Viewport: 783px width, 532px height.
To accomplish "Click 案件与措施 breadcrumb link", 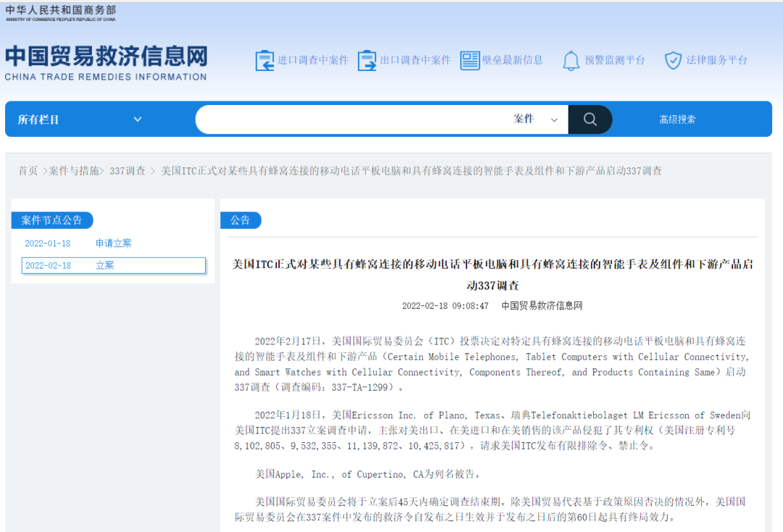I will tap(75, 170).
